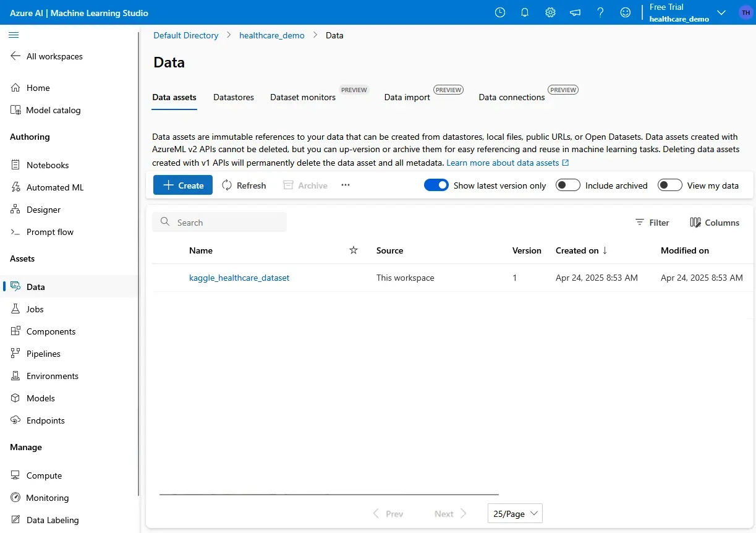Open the Dataset monitors preview tab
Screen dimensions: 756x533
click(302, 97)
